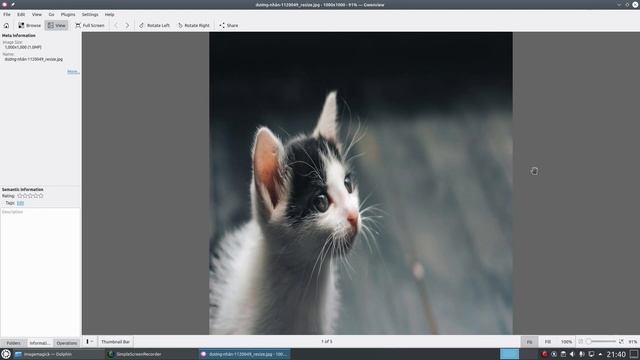Set rating to five stars

pos(40,196)
